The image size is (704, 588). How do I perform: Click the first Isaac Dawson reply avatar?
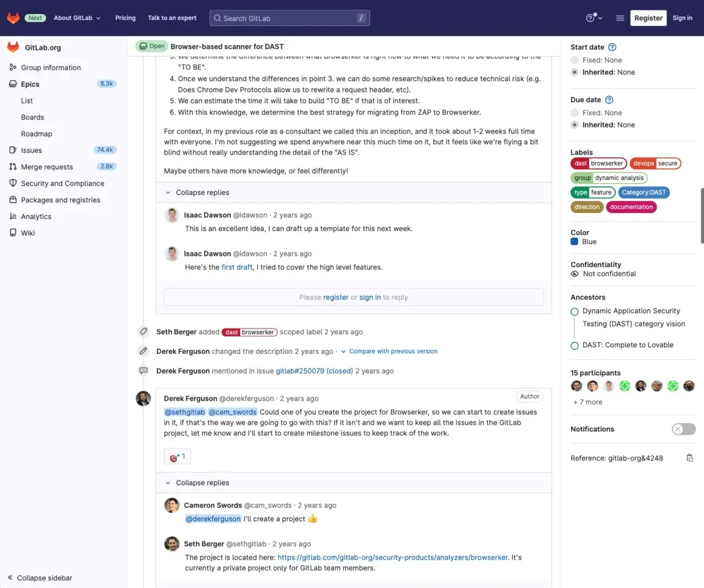click(x=171, y=215)
